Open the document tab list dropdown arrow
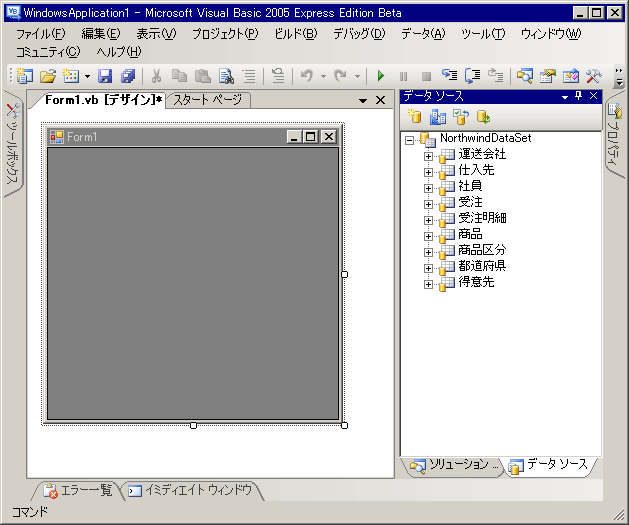Screen dimensions: 629x525 pyautogui.click(x=363, y=100)
